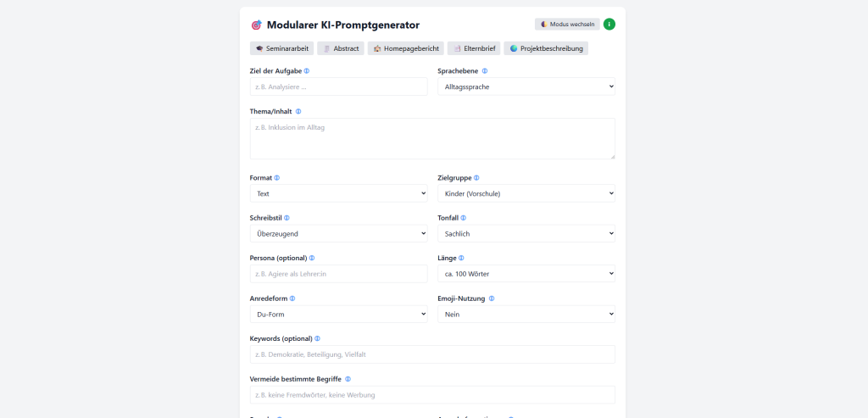Open the Anredeform dropdown showing Du-Form
Viewport: 868px width, 418px height.
339,314
